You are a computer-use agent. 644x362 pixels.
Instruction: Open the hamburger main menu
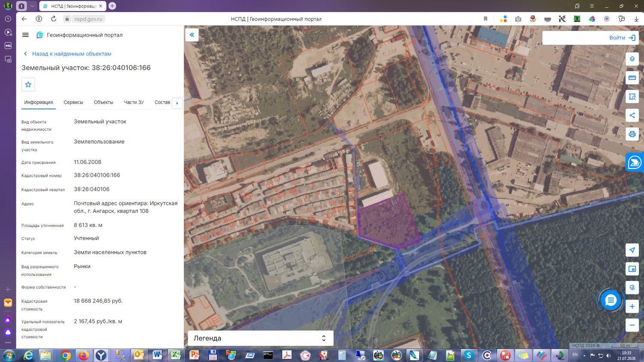(25, 35)
